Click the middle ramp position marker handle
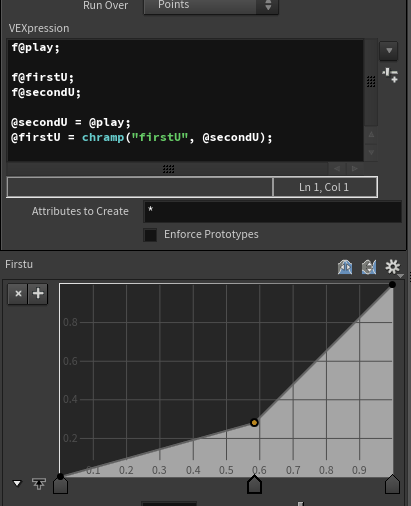This screenshot has width=411, height=506. click(x=254, y=485)
